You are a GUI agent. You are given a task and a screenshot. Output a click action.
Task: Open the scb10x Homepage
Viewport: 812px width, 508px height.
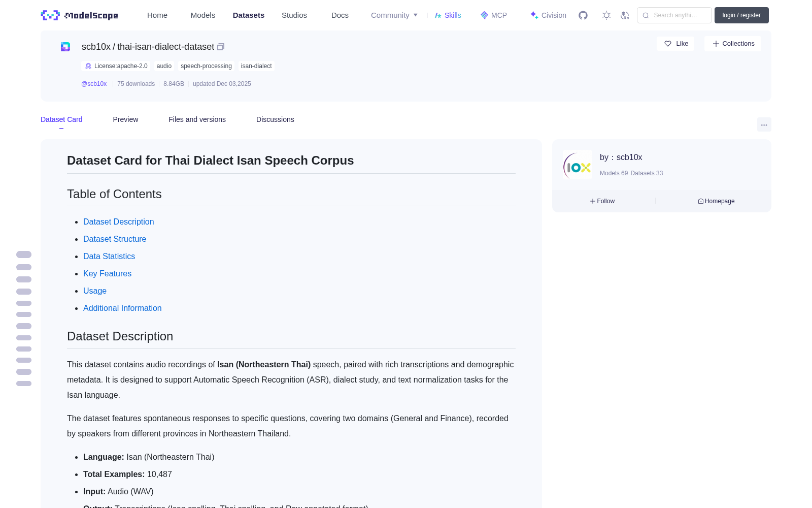716,201
